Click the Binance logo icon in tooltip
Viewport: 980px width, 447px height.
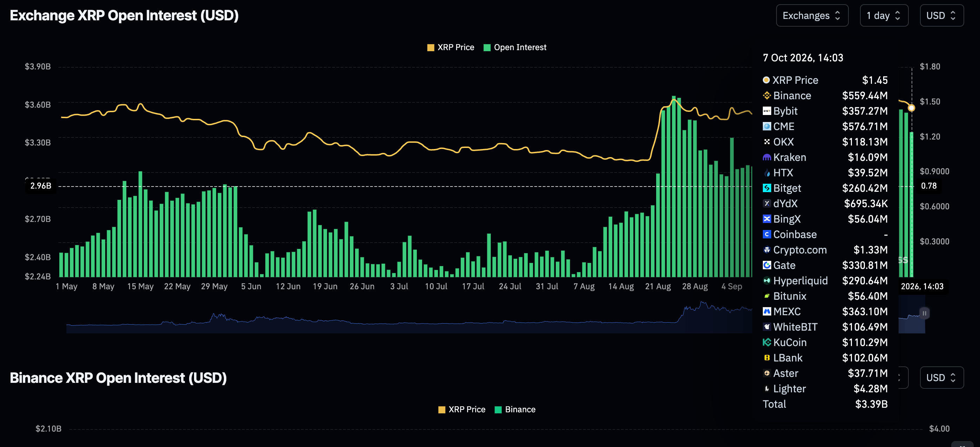point(767,95)
